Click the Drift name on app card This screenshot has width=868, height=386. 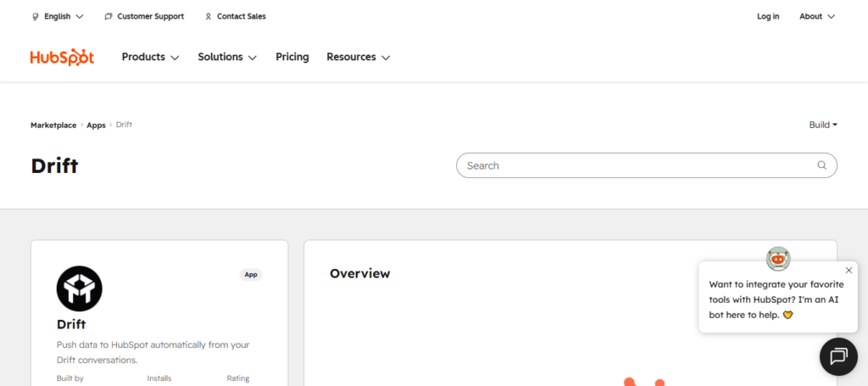(71, 325)
